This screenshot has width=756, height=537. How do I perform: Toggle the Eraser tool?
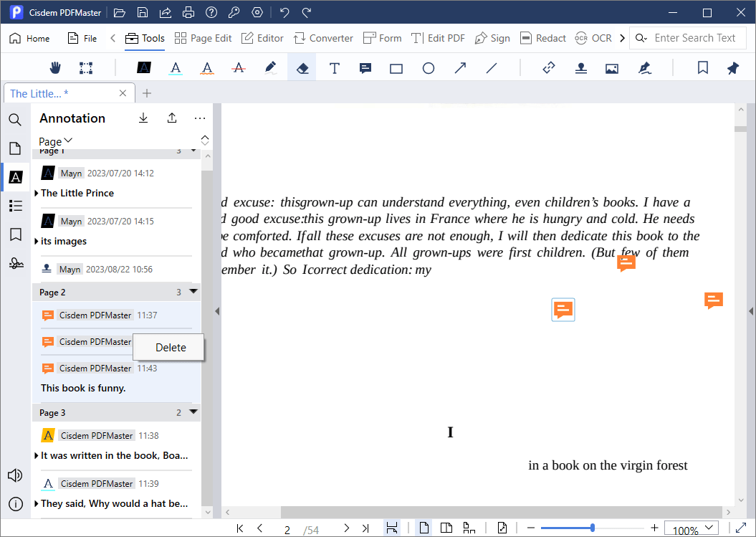(x=302, y=68)
